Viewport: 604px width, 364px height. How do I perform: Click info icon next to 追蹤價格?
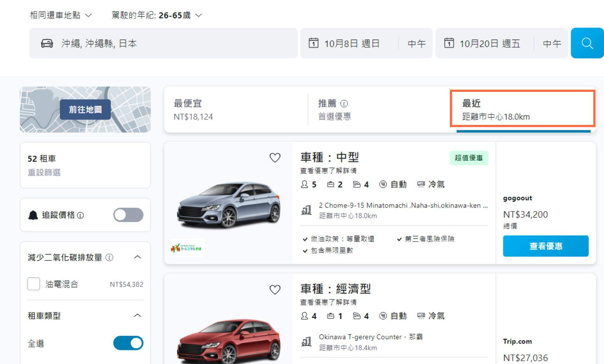81,216
